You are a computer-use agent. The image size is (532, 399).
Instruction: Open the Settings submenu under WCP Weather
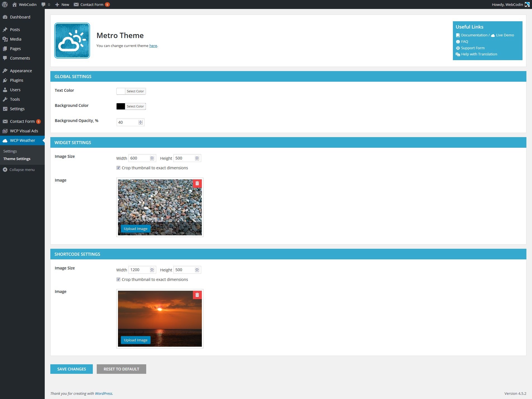(10, 151)
